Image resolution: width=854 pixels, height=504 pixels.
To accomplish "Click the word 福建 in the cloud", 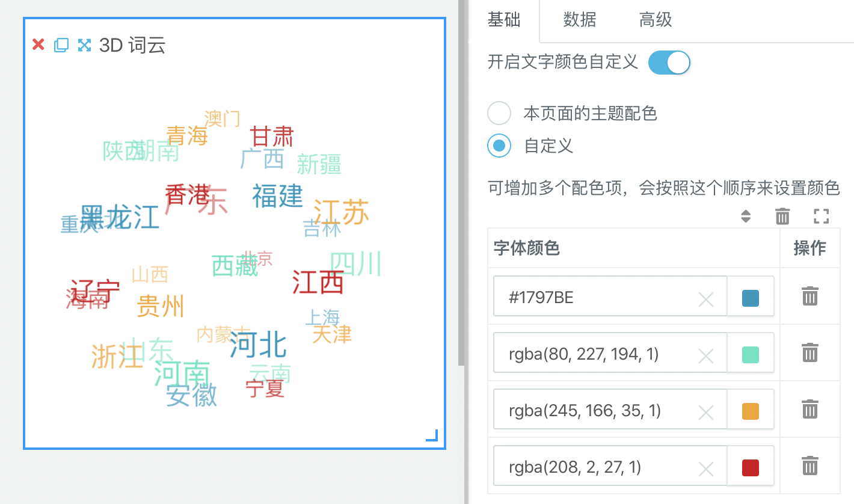I will click(x=277, y=196).
